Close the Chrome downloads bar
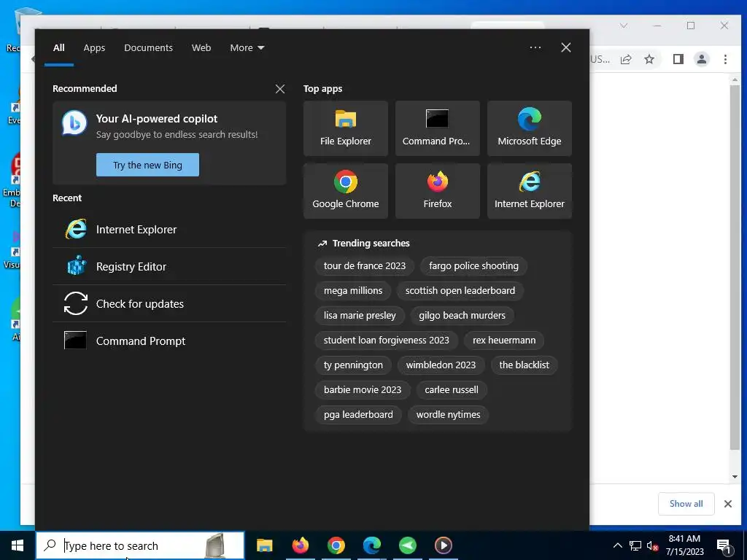 [x=728, y=504]
